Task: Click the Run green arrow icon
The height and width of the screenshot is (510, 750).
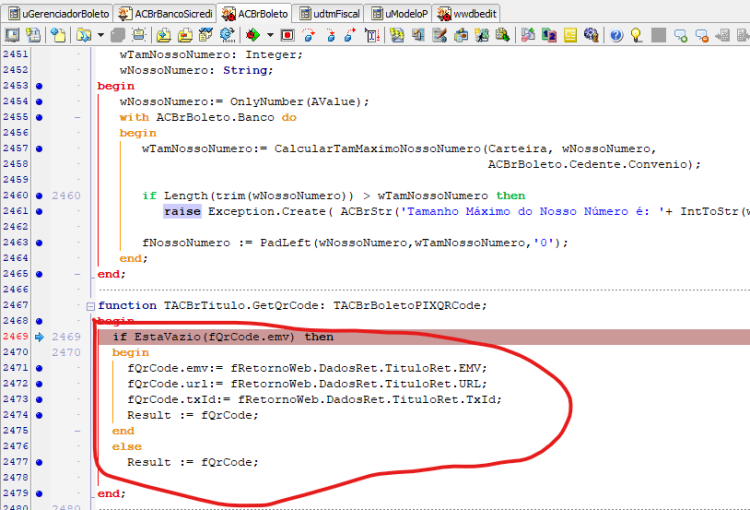Action: [253, 35]
